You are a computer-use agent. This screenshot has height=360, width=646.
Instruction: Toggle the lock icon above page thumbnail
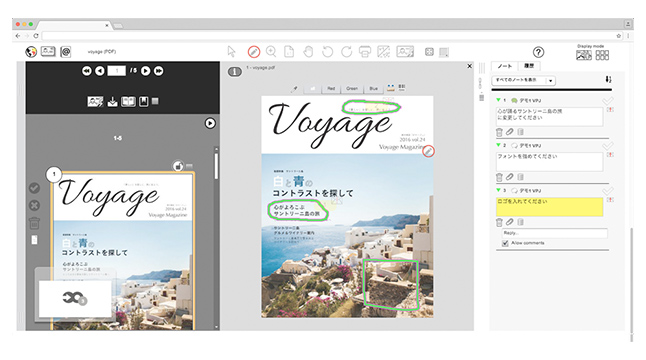point(178,166)
